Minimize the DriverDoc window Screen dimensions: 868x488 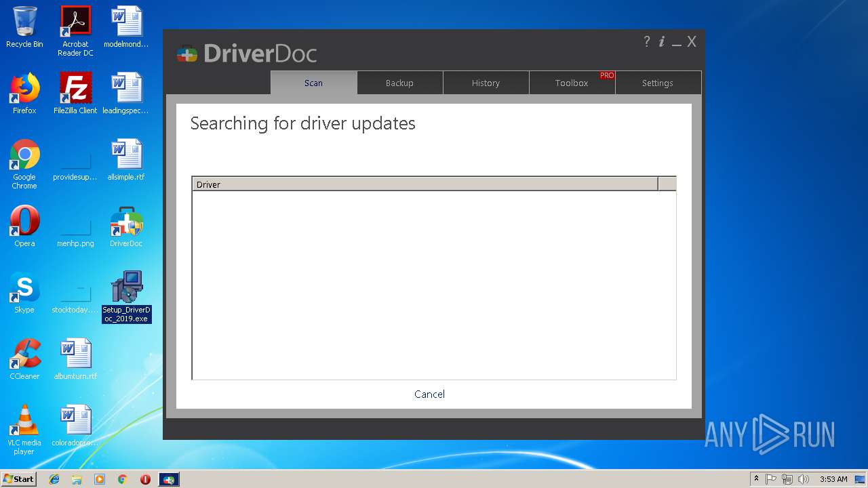pyautogui.click(x=677, y=45)
